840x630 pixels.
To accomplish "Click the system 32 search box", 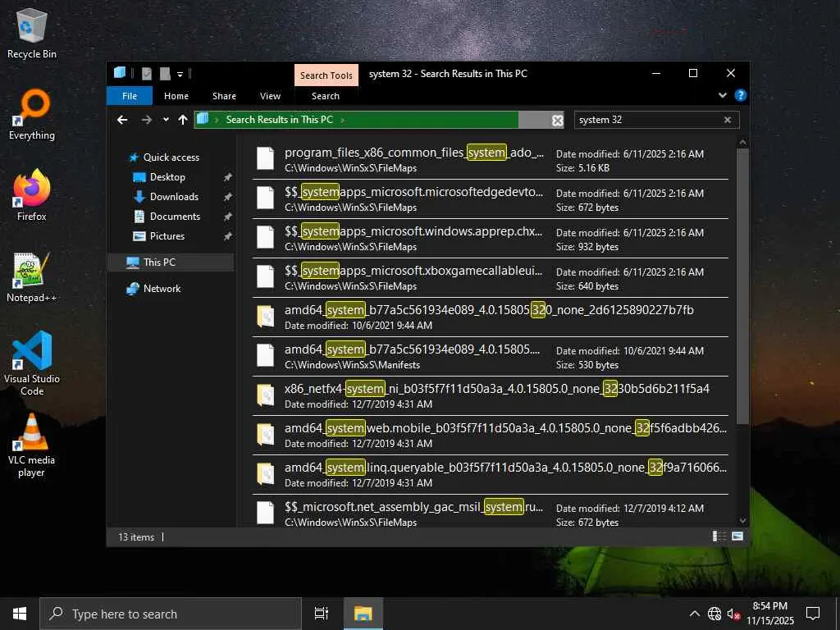I will click(x=650, y=120).
